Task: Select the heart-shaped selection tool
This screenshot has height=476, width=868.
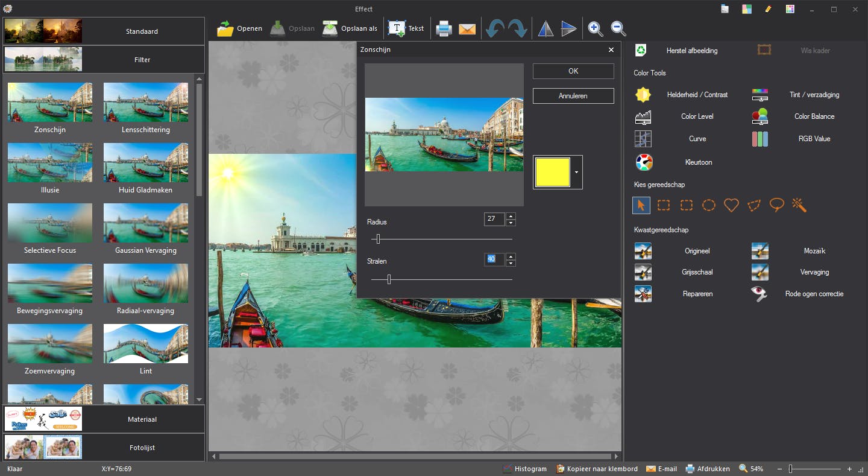Action: click(731, 205)
